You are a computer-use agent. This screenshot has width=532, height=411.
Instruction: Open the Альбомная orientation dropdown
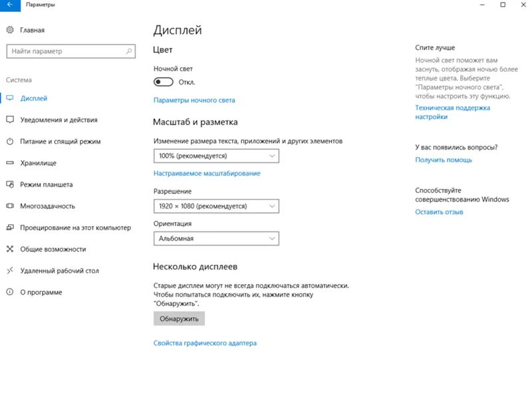click(216, 238)
